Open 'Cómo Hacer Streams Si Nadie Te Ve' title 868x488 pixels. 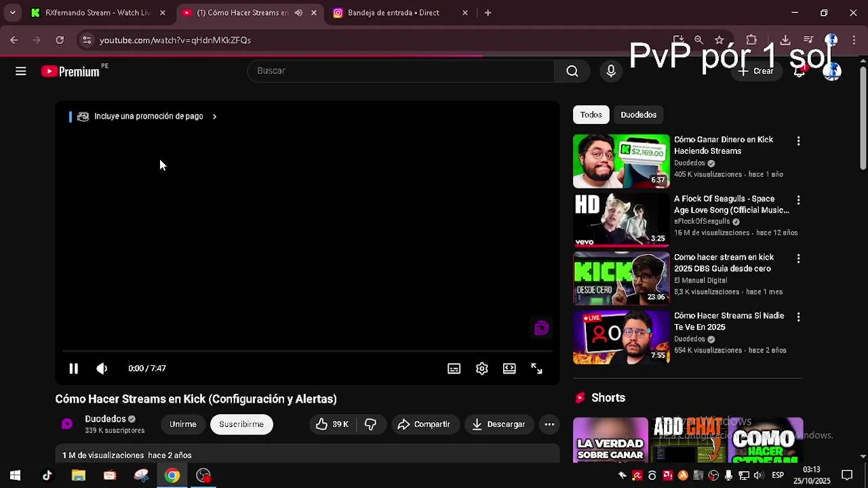pyautogui.click(x=729, y=321)
